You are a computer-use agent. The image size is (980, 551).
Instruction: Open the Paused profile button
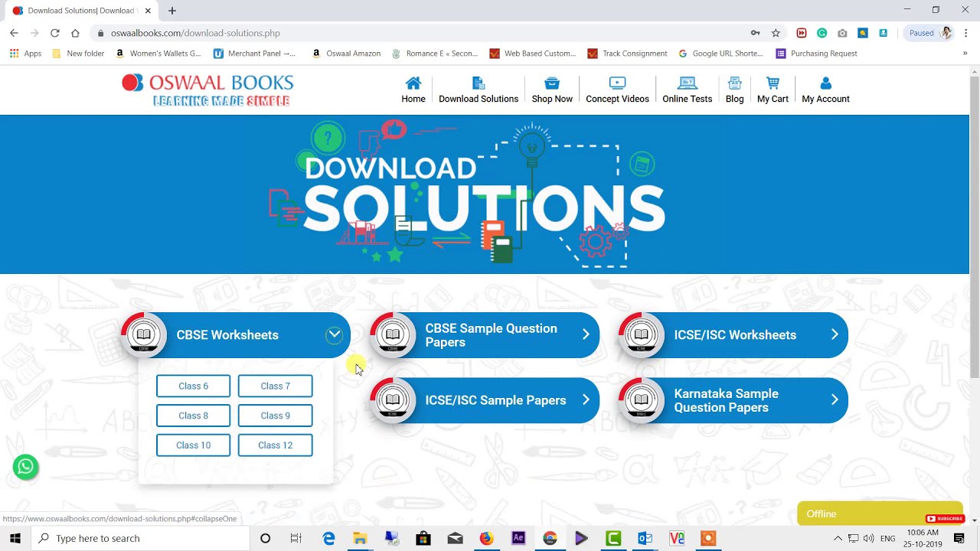[929, 33]
